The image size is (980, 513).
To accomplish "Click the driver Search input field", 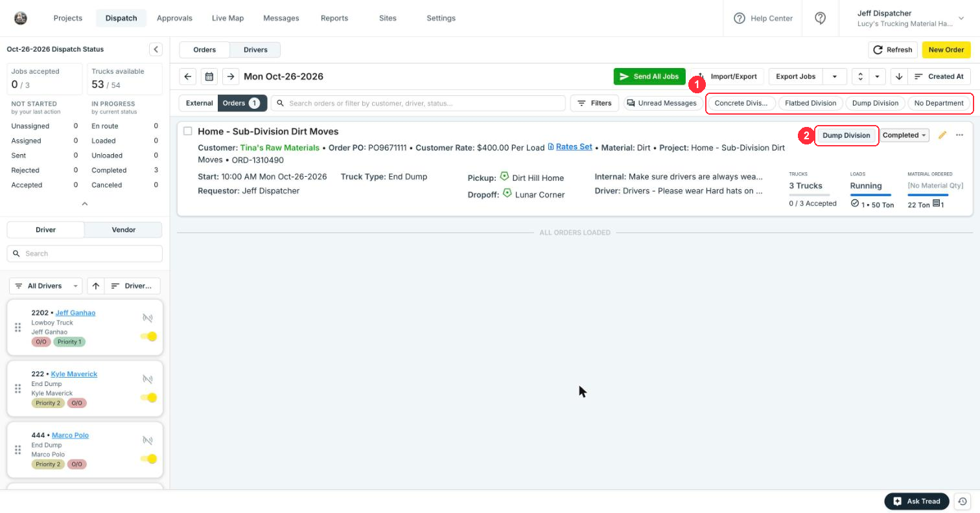I will click(x=85, y=253).
